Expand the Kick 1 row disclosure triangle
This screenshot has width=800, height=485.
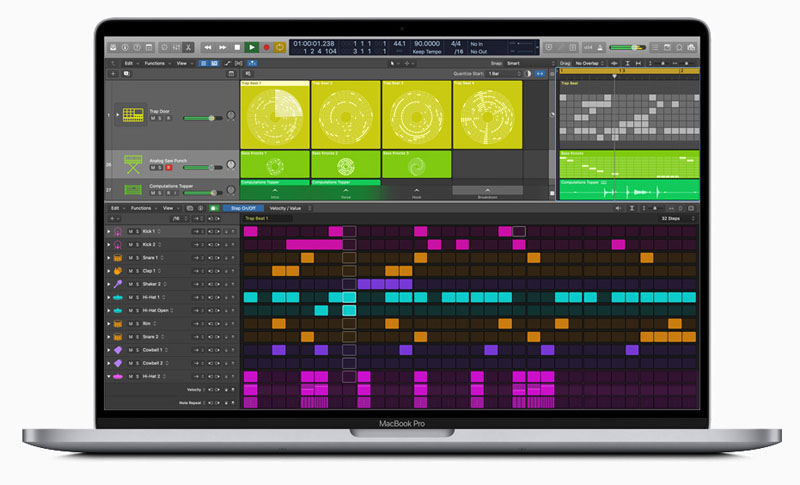click(109, 231)
